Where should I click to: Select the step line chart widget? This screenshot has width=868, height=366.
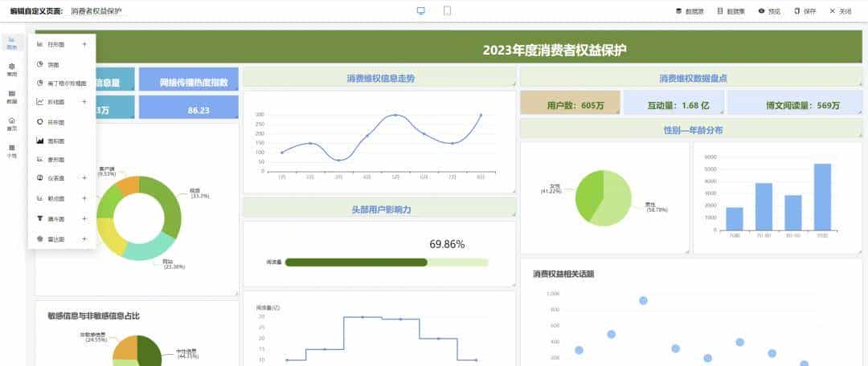coord(379,329)
